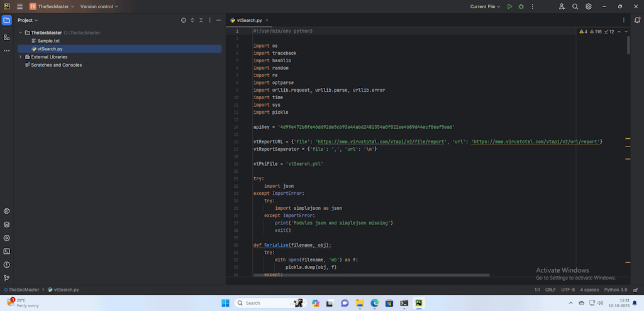Image resolution: width=644 pixels, height=311 pixels.
Task: Open Microsoft Edge from taskbar
Action: 375,303
